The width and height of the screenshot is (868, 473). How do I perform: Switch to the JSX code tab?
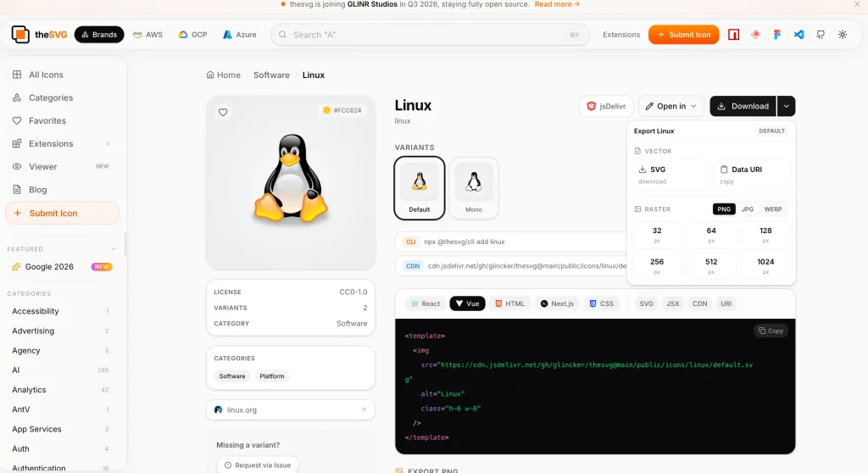pyautogui.click(x=672, y=303)
